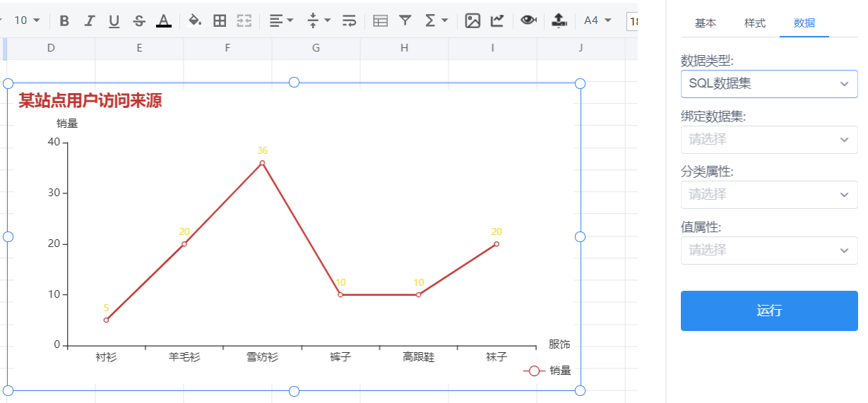868x403 pixels.
Task: Select column header H
Action: click(x=404, y=48)
